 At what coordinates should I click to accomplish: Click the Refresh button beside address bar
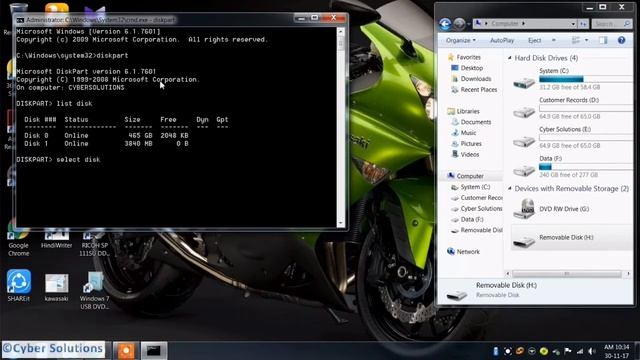coord(583,24)
